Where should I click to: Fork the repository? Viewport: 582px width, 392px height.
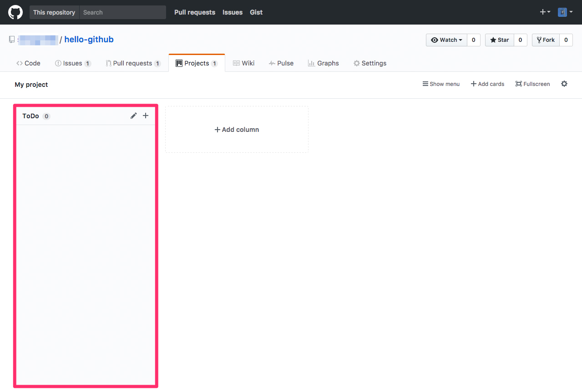546,40
